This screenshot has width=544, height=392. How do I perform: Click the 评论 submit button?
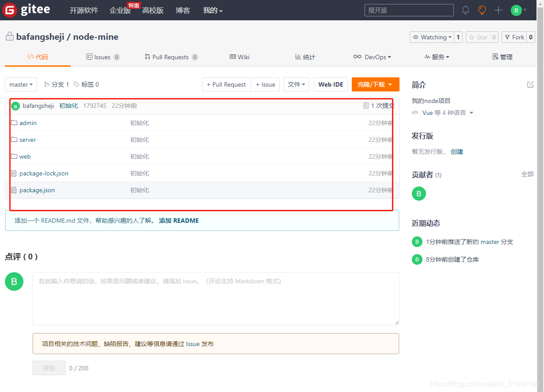coord(49,368)
